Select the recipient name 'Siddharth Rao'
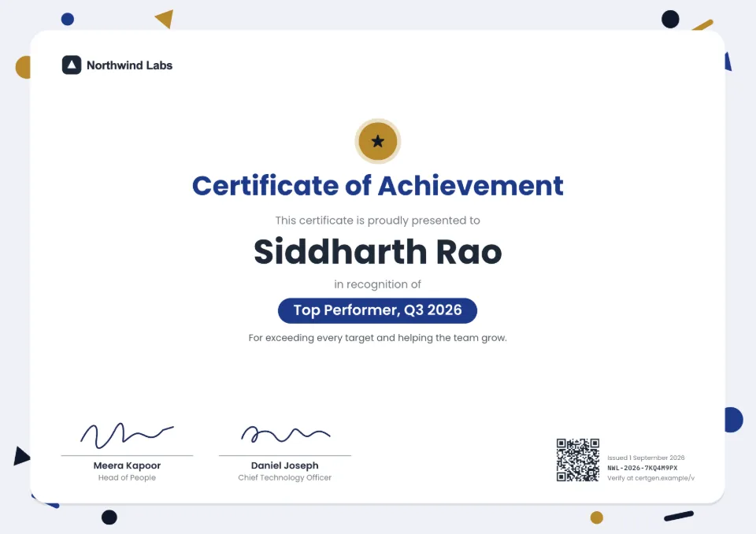756x534 pixels. pos(377,252)
